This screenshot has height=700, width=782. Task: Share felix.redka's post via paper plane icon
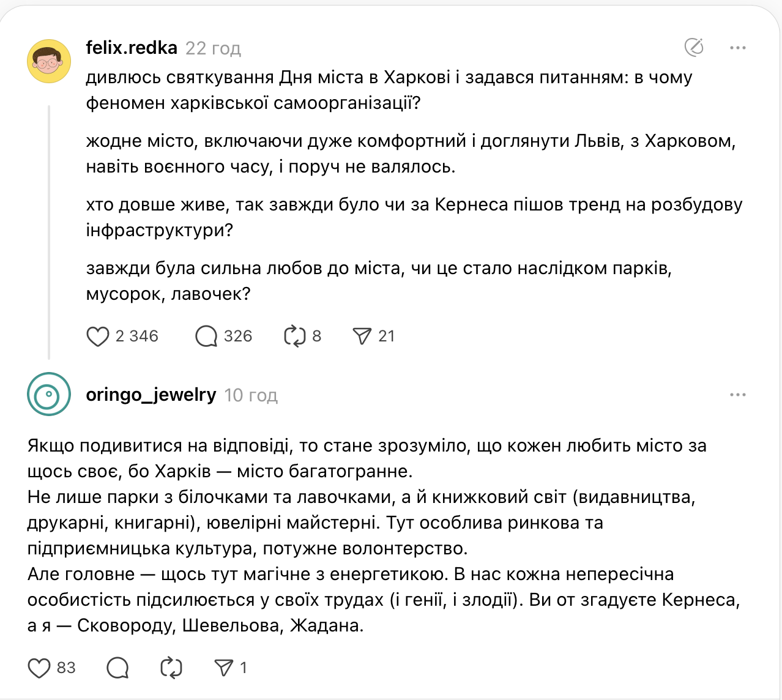362,336
